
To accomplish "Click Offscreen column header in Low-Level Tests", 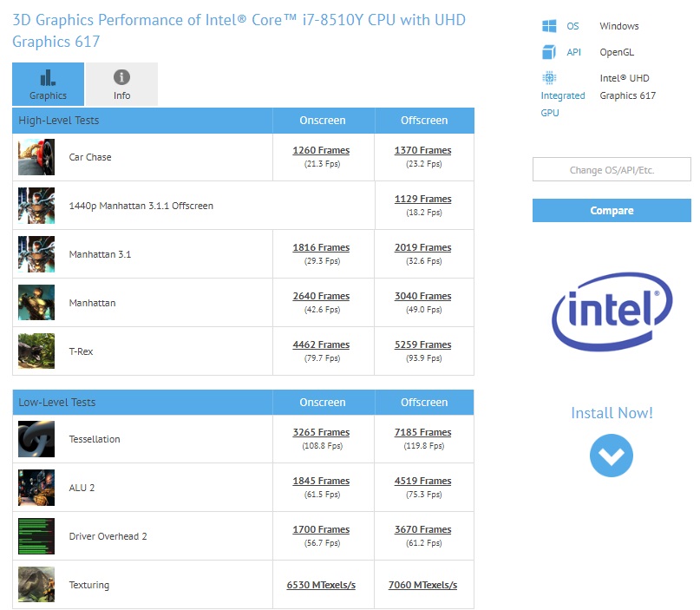I will 424,403.
